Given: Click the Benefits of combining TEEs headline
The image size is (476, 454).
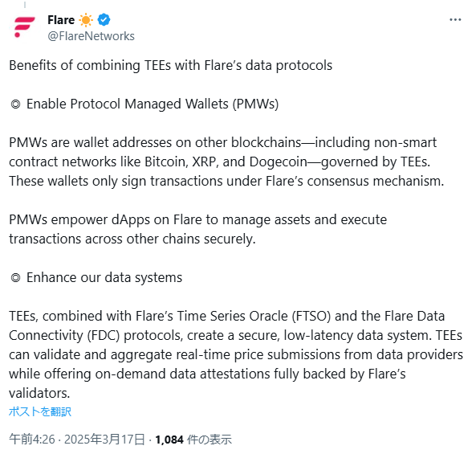Looking at the screenshot, I should coord(171,66).
